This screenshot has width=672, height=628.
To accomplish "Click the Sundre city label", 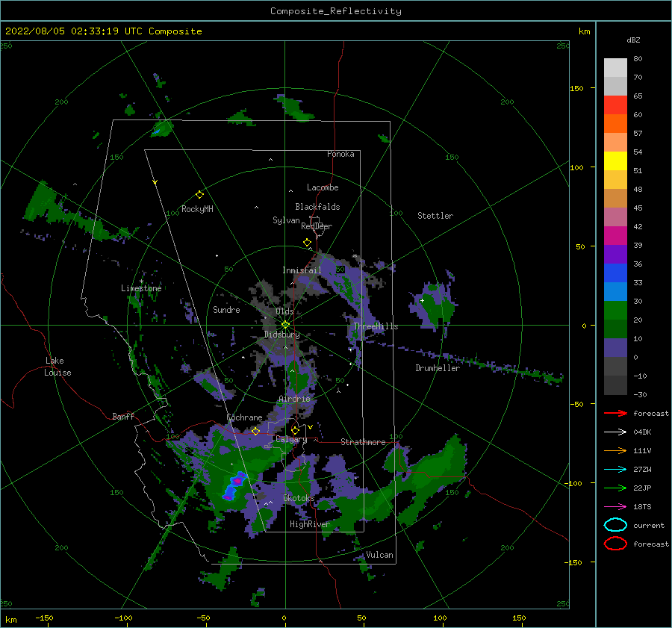I will pyautogui.click(x=226, y=309).
